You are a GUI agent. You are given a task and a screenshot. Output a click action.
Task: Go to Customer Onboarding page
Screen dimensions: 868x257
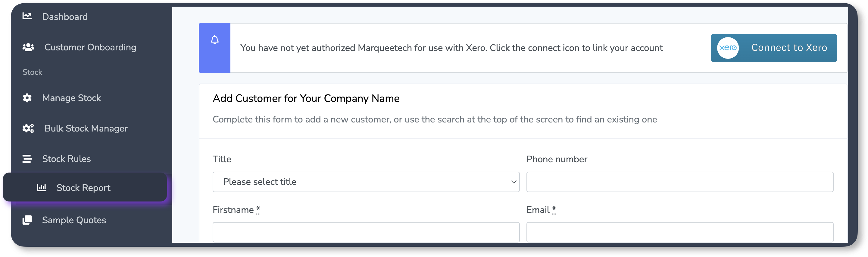point(90,47)
